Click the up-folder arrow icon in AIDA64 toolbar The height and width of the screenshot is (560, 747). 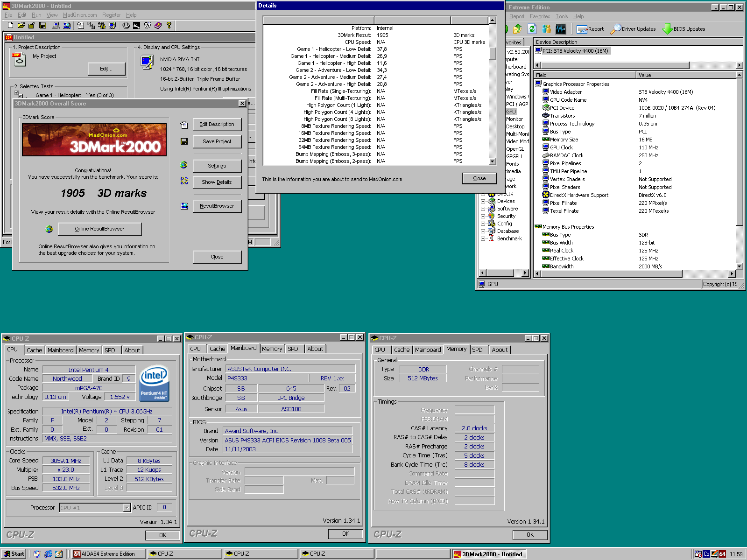(517, 29)
